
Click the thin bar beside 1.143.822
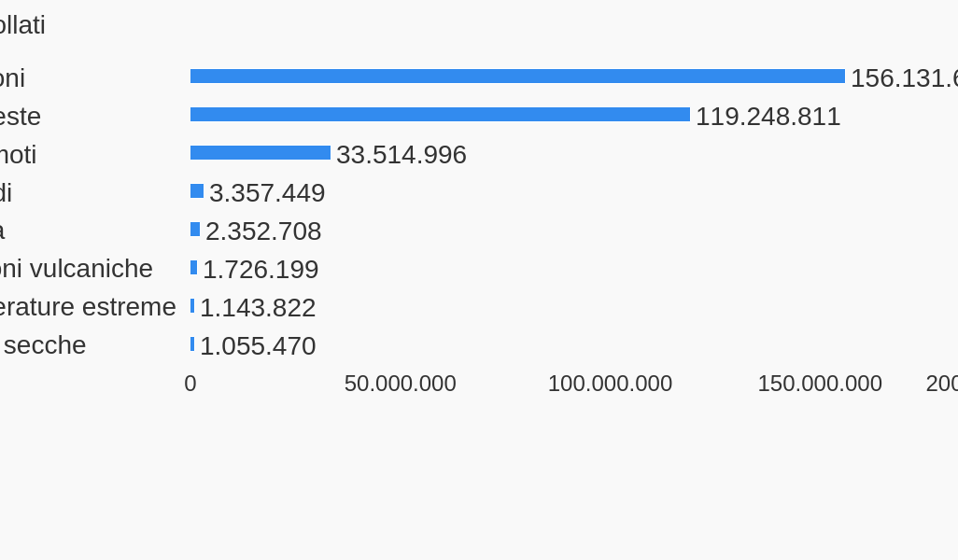(x=192, y=306)
